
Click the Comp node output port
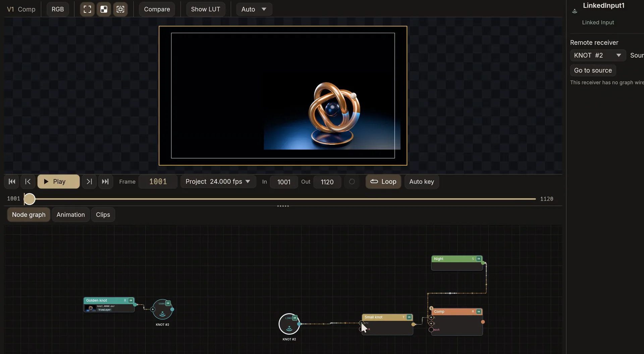coord(483,322)
